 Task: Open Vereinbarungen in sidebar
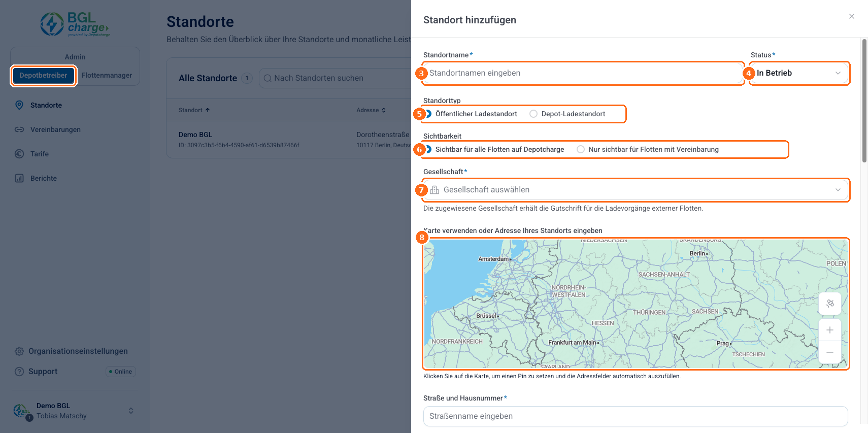coord(55,129)
